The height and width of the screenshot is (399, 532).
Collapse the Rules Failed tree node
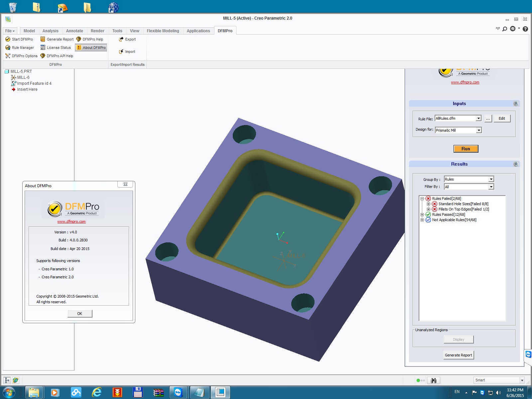click(422, 199)
